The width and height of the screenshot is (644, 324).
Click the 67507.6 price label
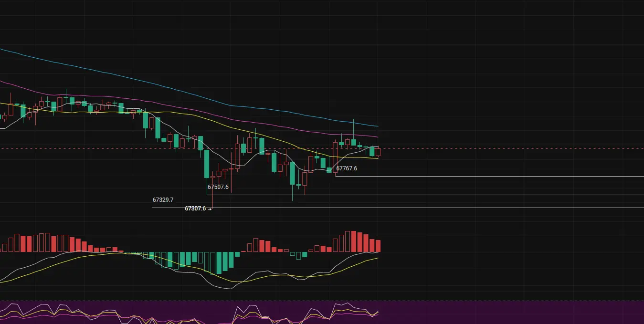(x=218, y=187)
